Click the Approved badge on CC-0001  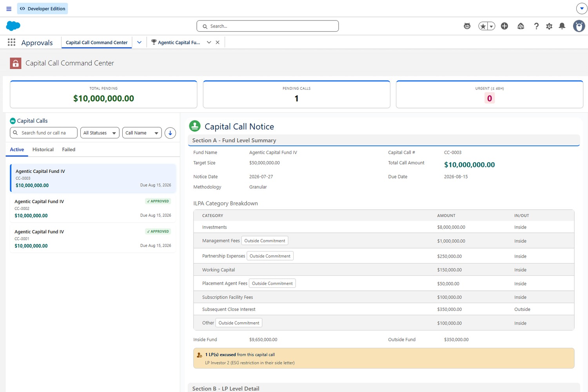[158, 231]
